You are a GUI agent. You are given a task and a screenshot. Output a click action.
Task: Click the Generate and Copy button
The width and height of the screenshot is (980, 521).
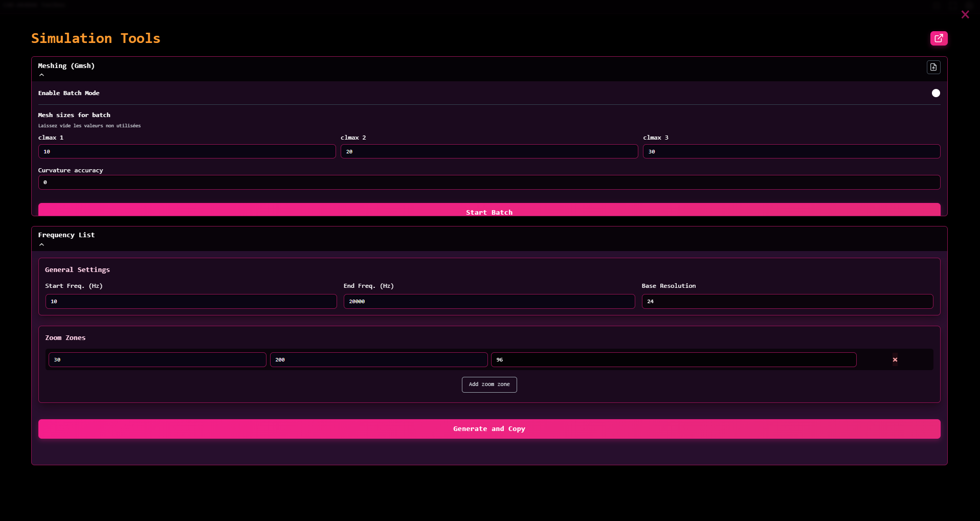point(489,429)
